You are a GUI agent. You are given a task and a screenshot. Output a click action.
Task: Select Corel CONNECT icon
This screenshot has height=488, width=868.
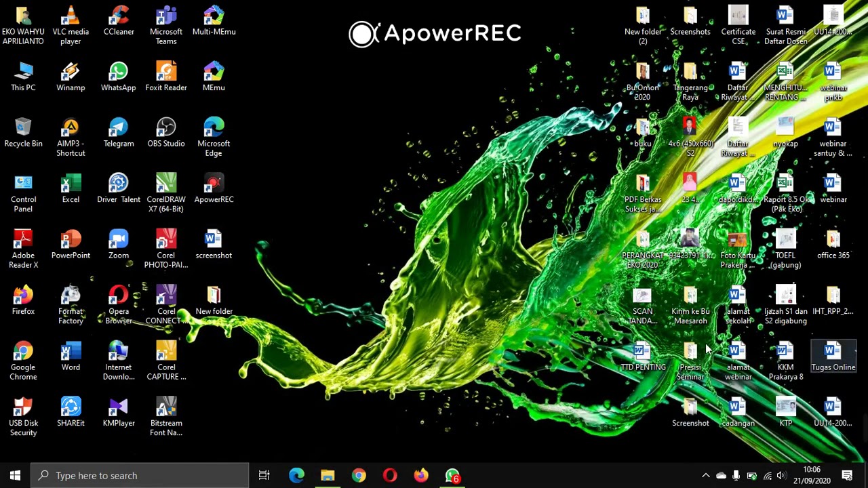pyautogui.click(x=166, y=305)
